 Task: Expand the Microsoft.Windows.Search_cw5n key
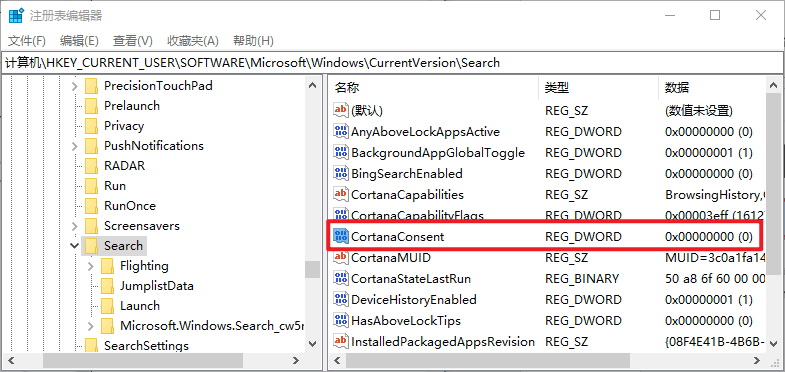91,326
